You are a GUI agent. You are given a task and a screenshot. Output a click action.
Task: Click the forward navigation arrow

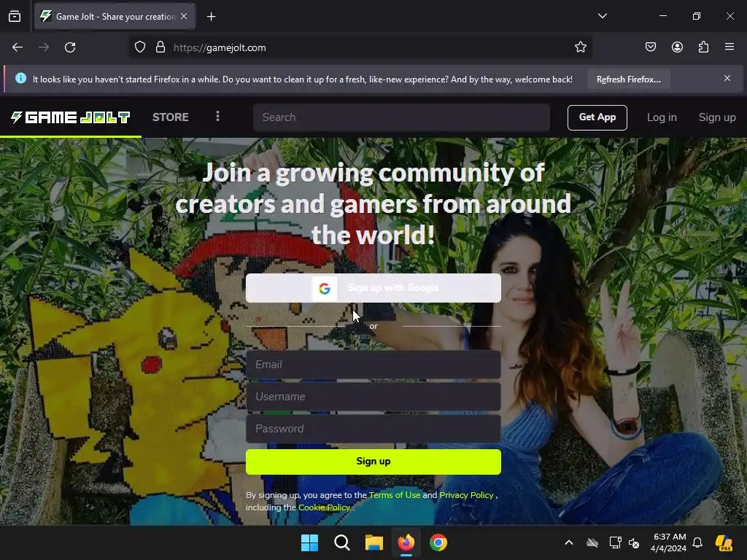point(44,47)
